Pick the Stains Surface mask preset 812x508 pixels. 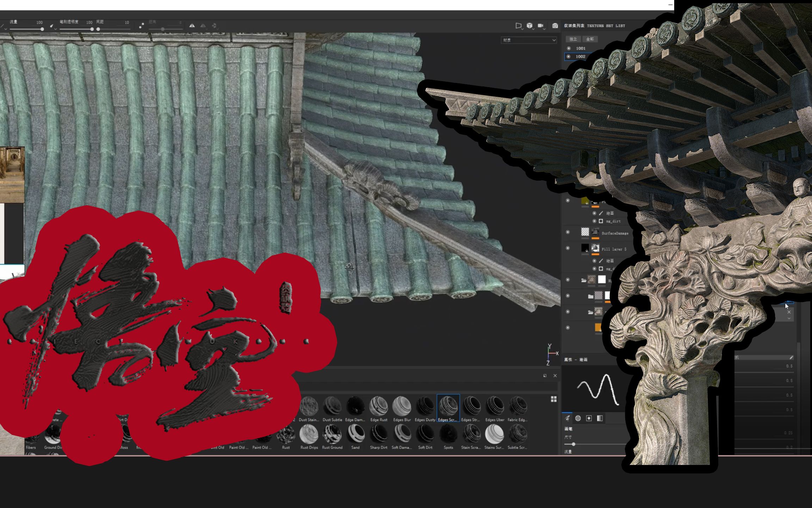click(494, 436)
